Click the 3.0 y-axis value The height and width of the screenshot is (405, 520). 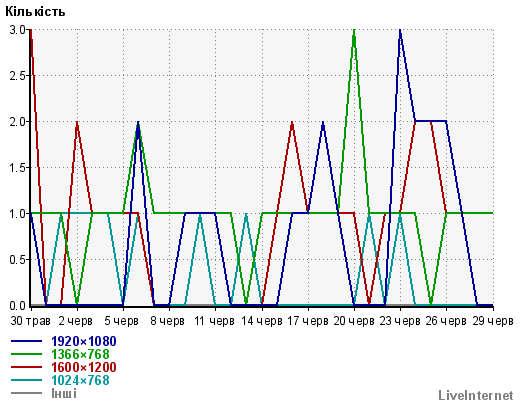pos(17,30)
